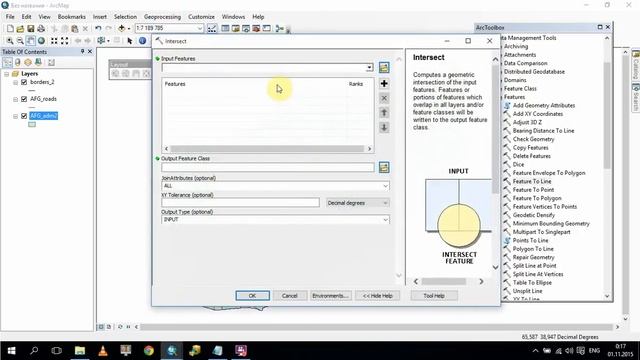Select the Zoom Out tool
Screen dimensions: 640x360
click(20, 41)
